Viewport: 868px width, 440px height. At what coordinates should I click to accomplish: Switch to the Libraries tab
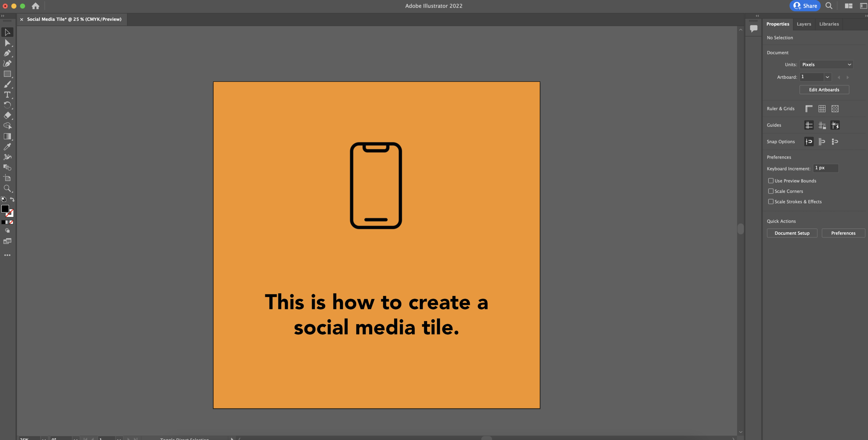click(x=829, y=24)
